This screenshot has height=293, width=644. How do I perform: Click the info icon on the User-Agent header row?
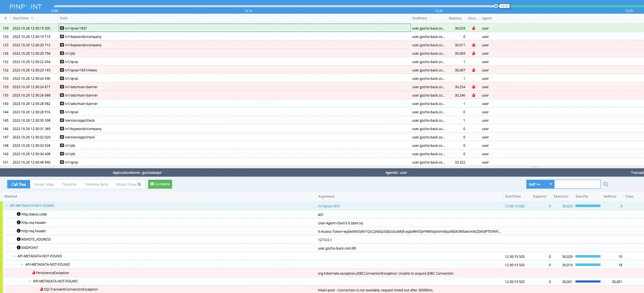point(19,222)
